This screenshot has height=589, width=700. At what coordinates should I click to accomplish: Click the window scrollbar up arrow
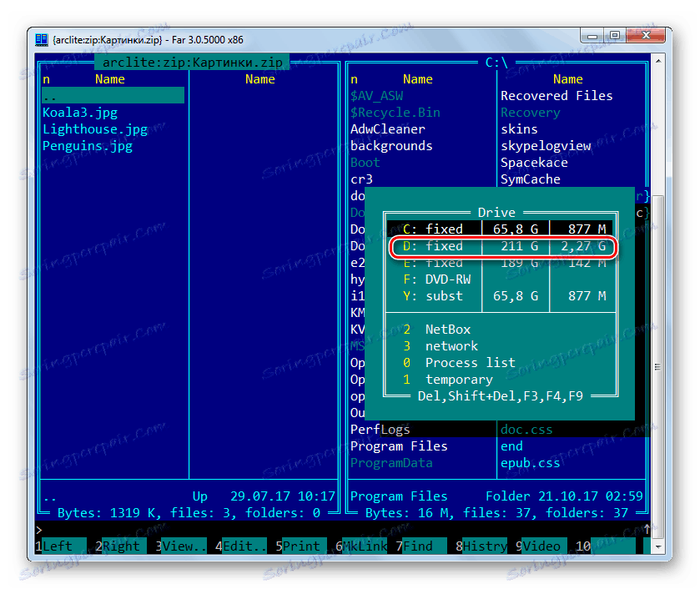(x=658, y=60)
